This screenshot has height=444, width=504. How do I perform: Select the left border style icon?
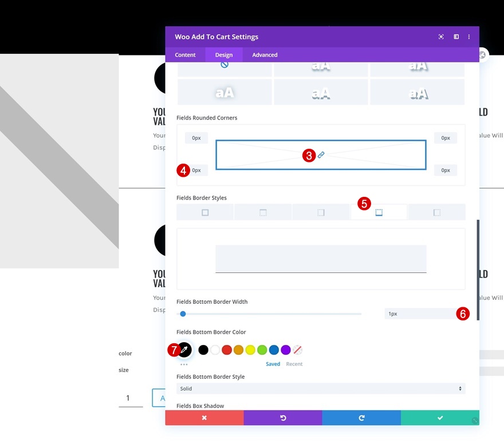pos(437,212)
